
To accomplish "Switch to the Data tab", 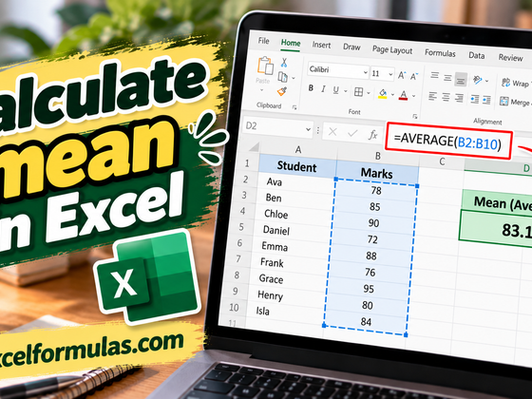I will 476,55.
